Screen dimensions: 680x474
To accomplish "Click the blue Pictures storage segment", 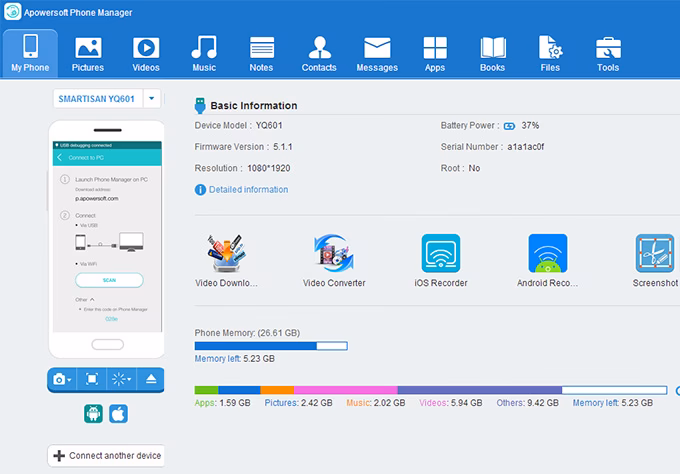I will (x=239, y=390).
